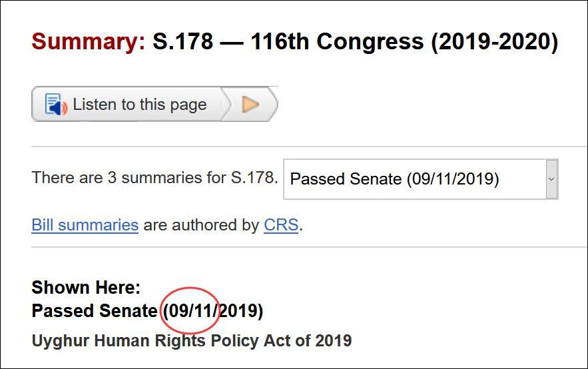Click the 'Listen to this page' label text

[x=140, y=105]
